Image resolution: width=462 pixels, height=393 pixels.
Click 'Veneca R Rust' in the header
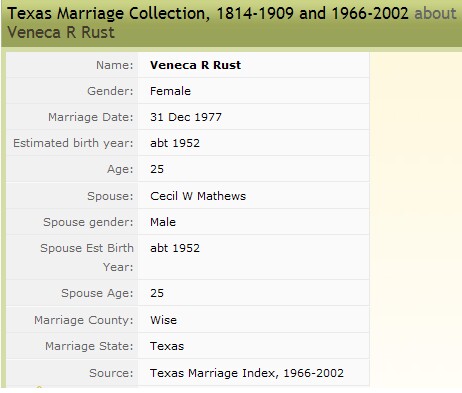(61, 33)
